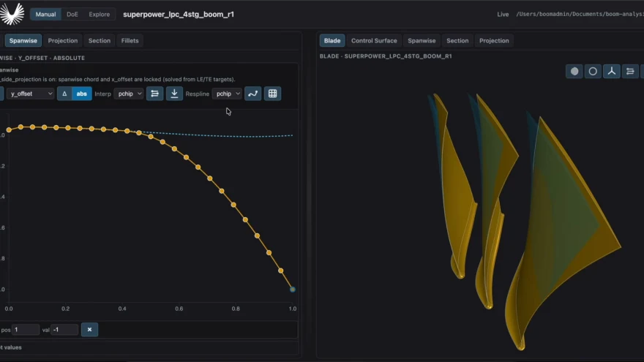The height and width of the screenshot is (362, 644).
Task: Open the left panel Projection tab
Action: click(63, 41)
